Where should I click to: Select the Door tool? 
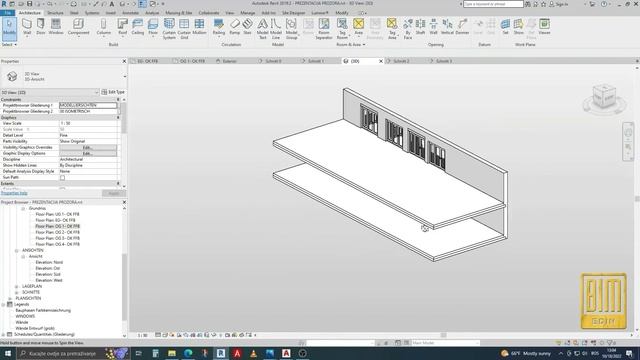[x=41, y=27]
